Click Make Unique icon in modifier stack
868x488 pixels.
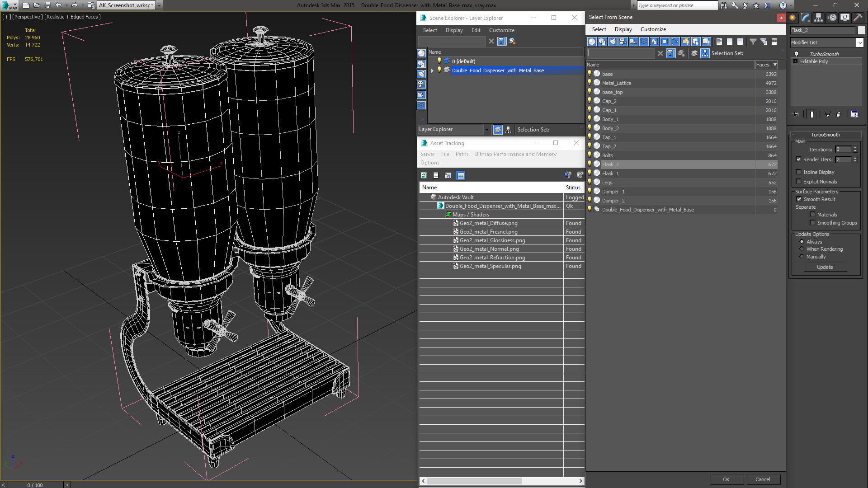[827, 114]
